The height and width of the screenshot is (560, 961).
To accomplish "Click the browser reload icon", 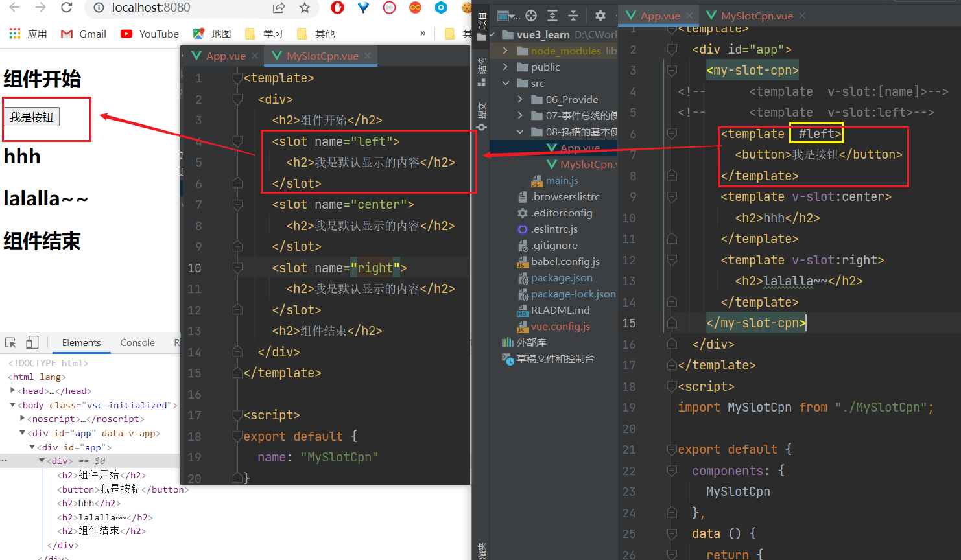I will [66, 8].
